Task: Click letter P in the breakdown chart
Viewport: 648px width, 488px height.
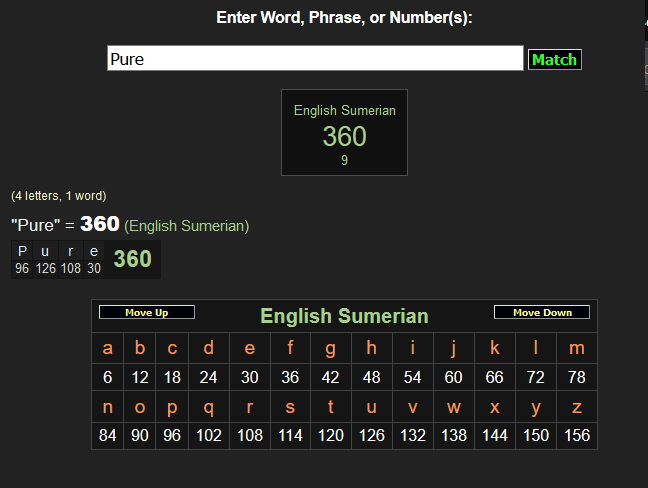Action: [22, 252]
